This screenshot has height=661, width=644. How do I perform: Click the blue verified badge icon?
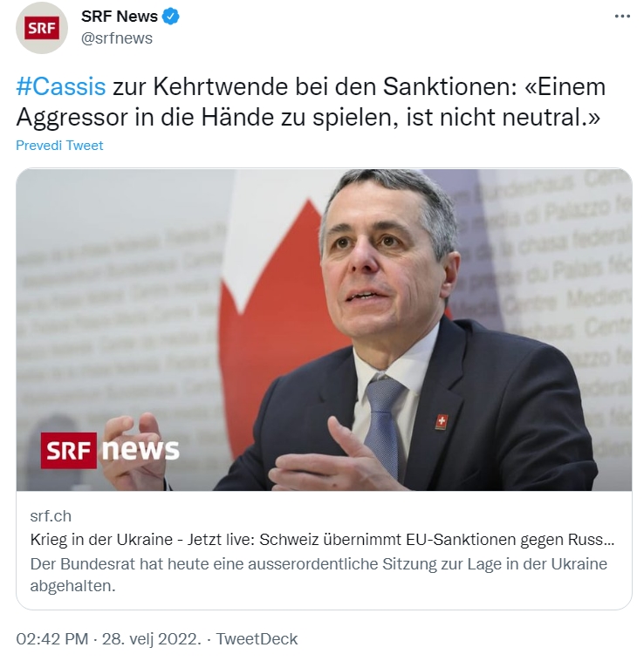(x=171, y=17)
